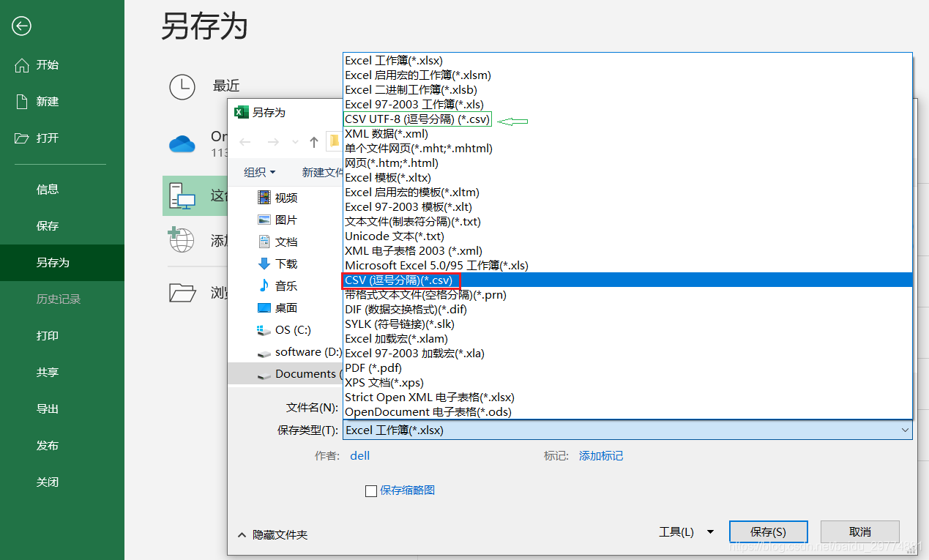Click the 浏览 folder icon
This screenshot has width=929, height=560.
point(182,292)
